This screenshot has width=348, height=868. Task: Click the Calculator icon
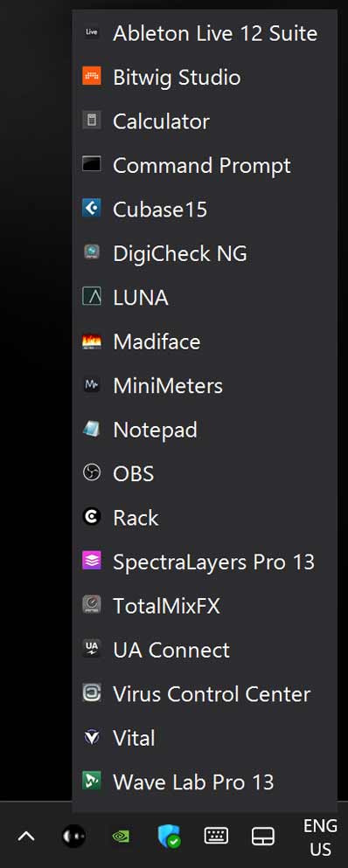tap(92, 121)
